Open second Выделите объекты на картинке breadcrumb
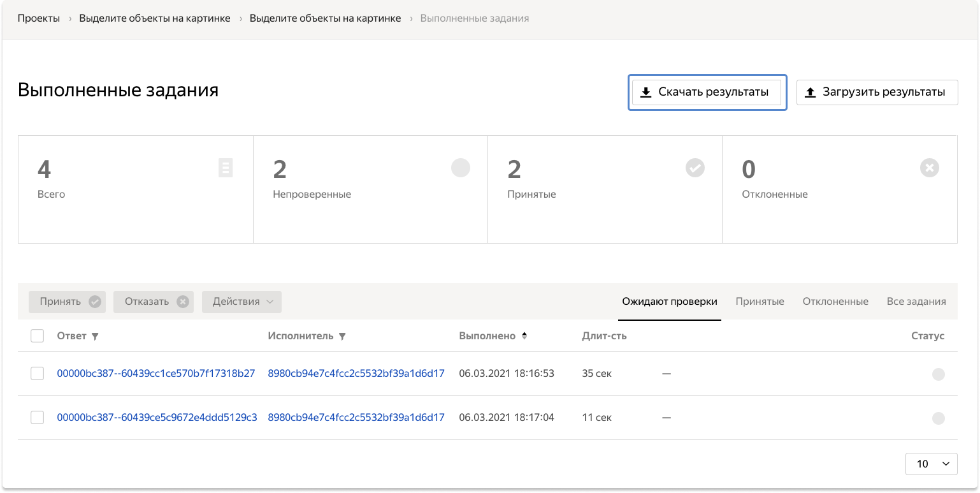The width and height of the screenshot is (980, 493). (326, 18)
